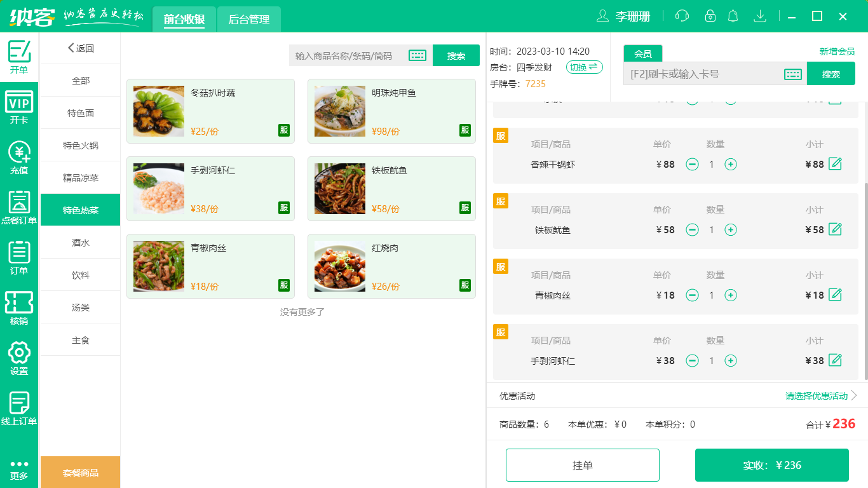Open the 套餐商品 combo products button
The width and height of the screenshot is (868, 488).
[x=81, y=472]
